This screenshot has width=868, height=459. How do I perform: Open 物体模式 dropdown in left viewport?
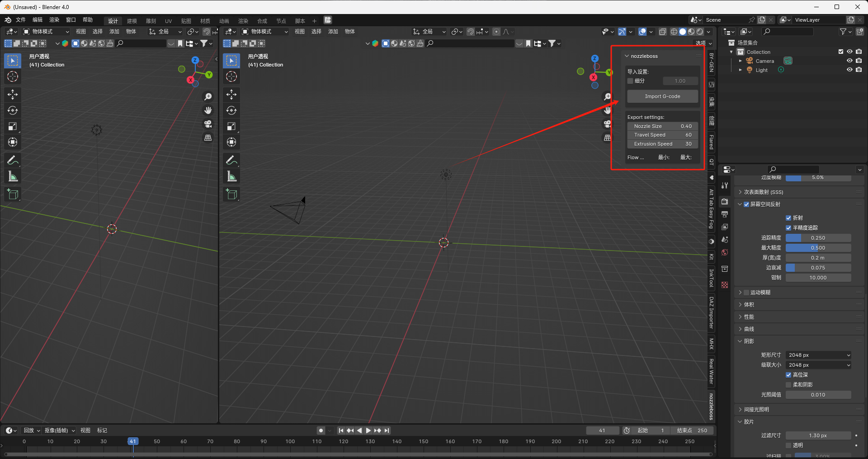point(46,32)
